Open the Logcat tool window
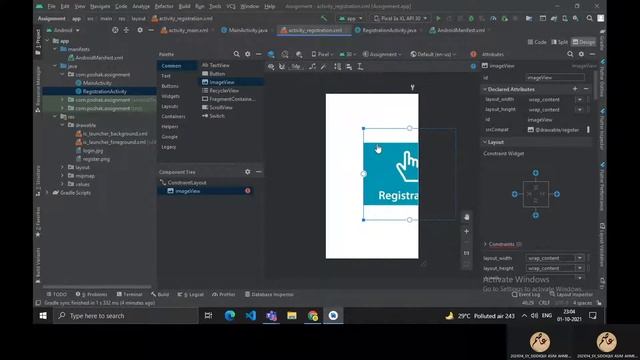 (191, 294)
